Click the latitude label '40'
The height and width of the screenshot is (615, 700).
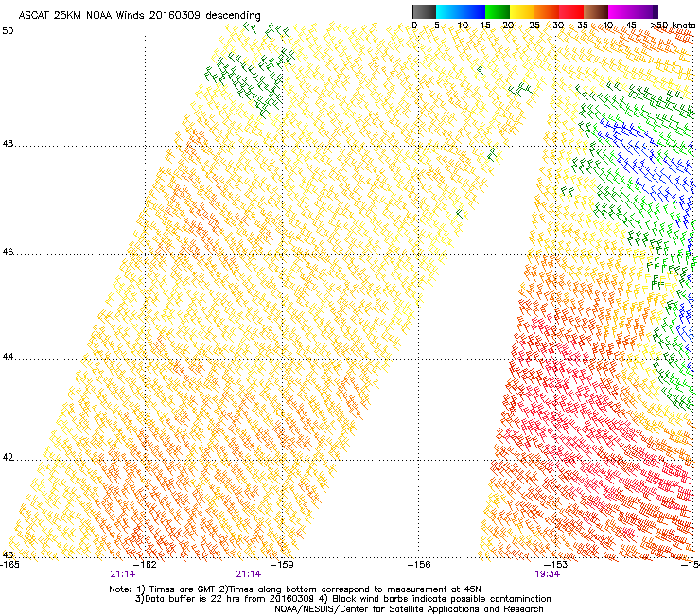8,554
